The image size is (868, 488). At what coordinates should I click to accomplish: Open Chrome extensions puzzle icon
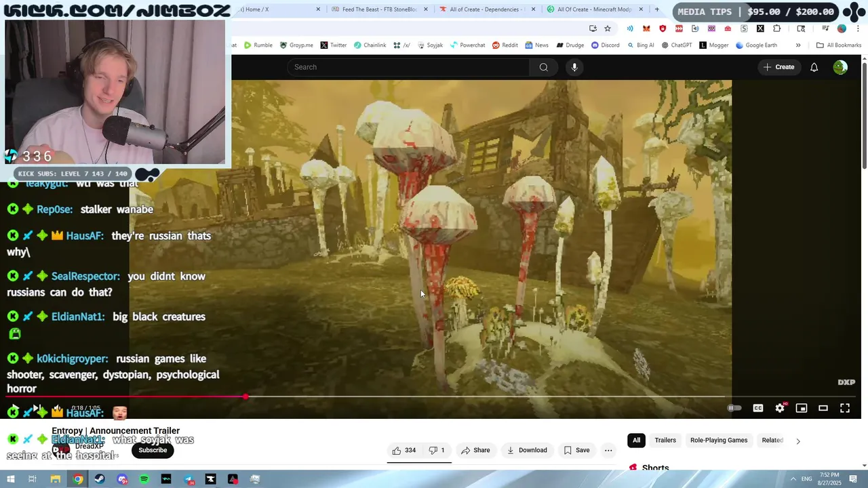click(x=776, y=28)
